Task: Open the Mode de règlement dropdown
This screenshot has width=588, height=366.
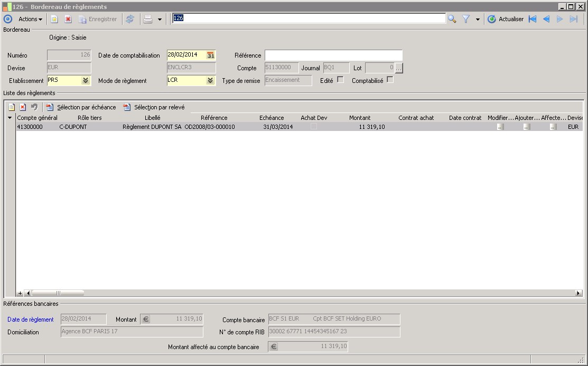Action: coord(210,81)
